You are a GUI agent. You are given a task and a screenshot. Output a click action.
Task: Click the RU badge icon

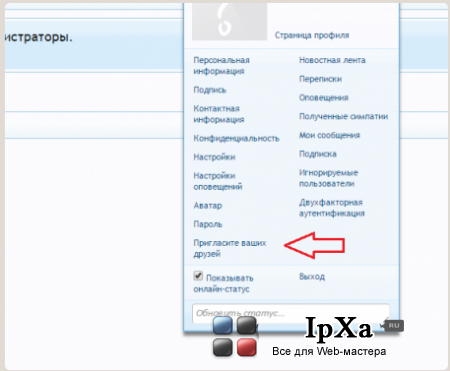coord(394,325)
